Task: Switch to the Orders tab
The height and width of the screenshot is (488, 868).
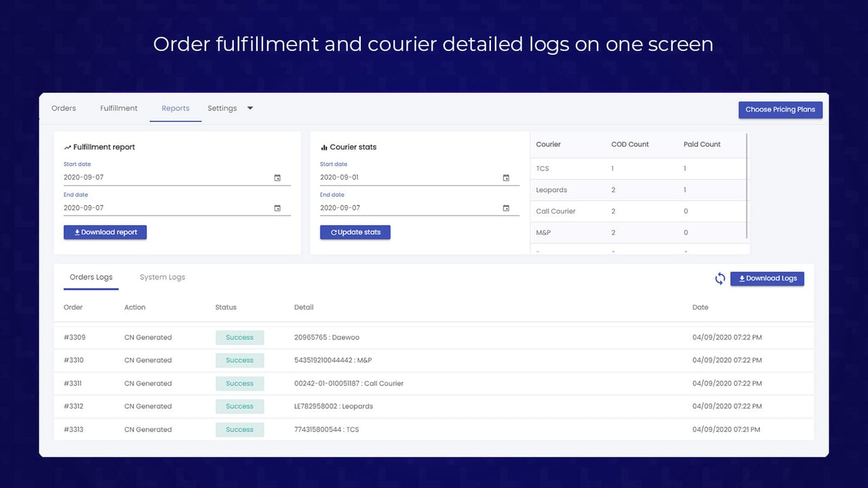Action: pos(64,108)
